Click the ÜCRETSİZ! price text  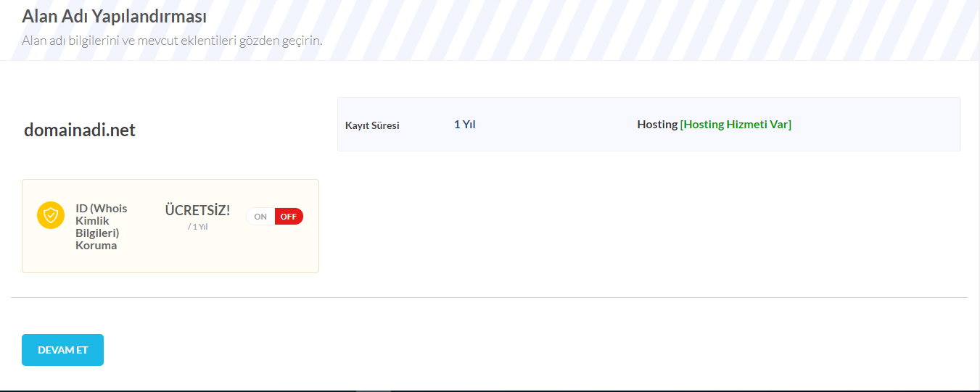click(197, 210)
